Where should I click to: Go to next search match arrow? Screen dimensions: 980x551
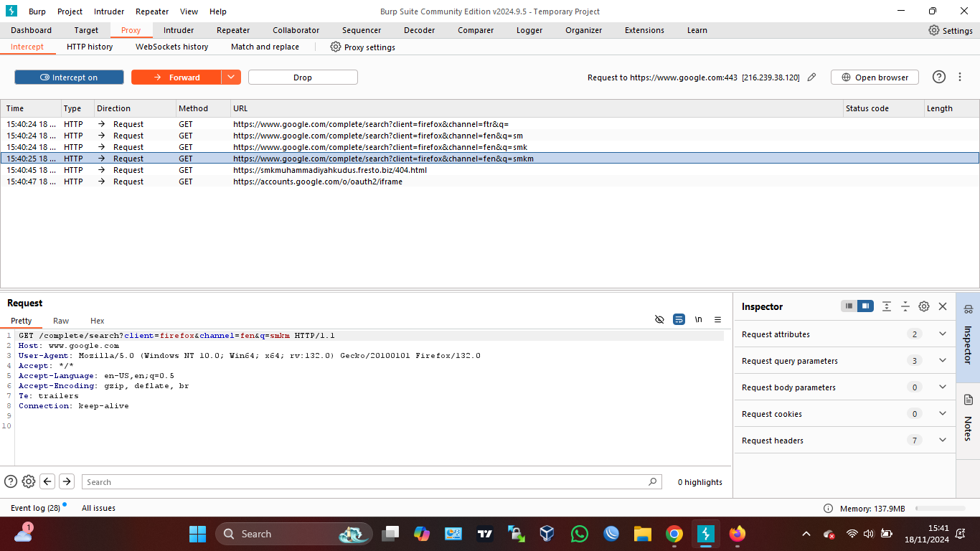click(x=66, y=481)
